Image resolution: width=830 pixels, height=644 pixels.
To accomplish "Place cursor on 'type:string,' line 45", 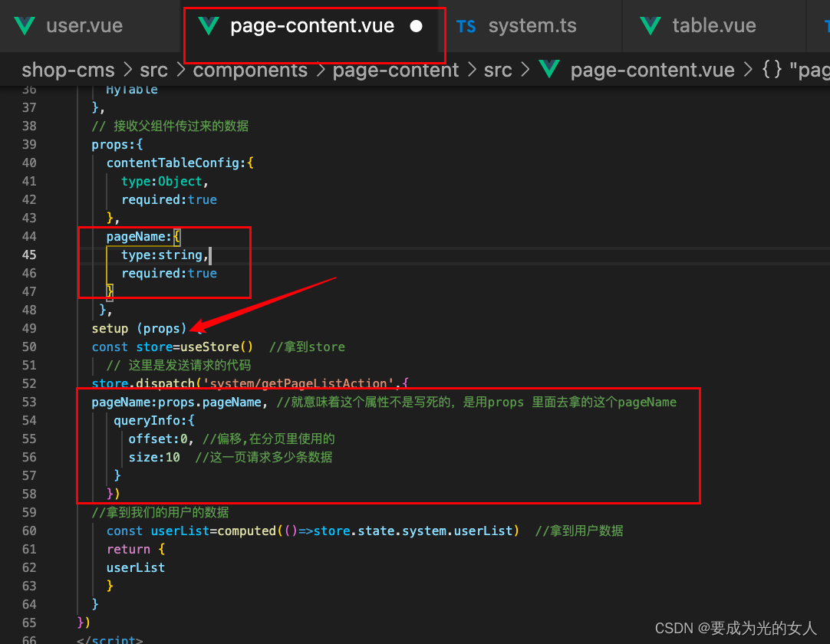I will [x=165, y=255].
